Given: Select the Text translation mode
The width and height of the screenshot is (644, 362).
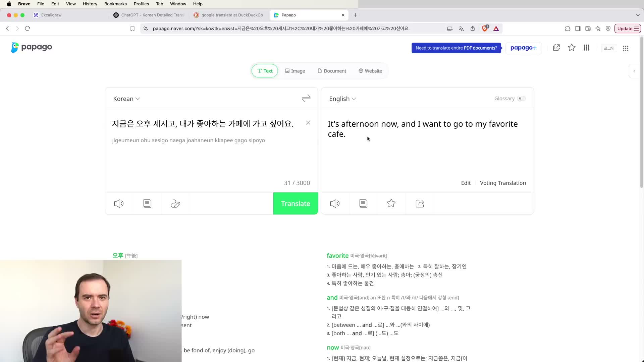Looking at the screenshot, I should pyautogui.click(x=265, y=71).
